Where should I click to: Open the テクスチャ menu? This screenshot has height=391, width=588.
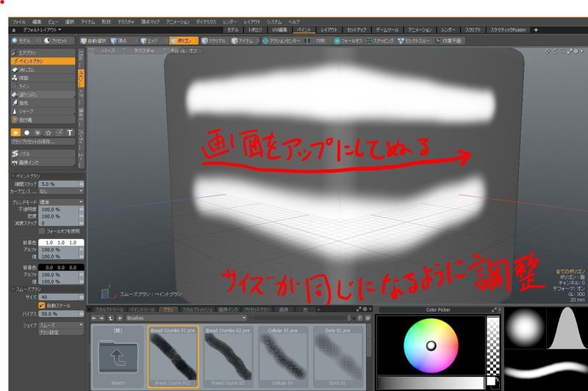(126, 22)
